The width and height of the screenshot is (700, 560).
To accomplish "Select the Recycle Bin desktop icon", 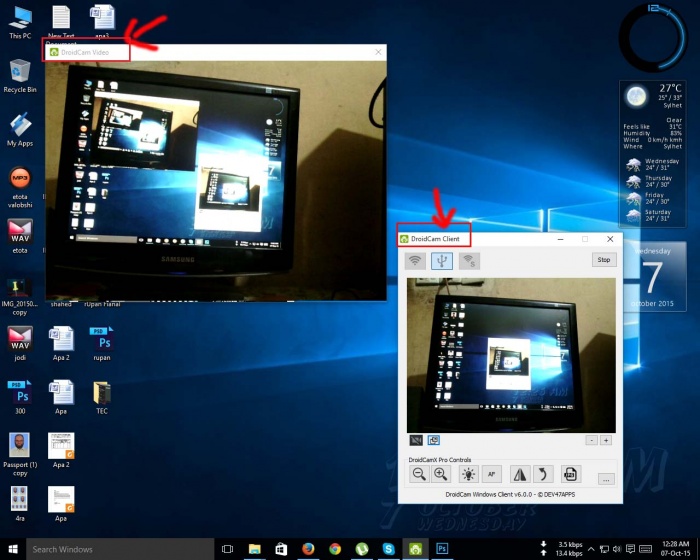I will pos(20,76).
